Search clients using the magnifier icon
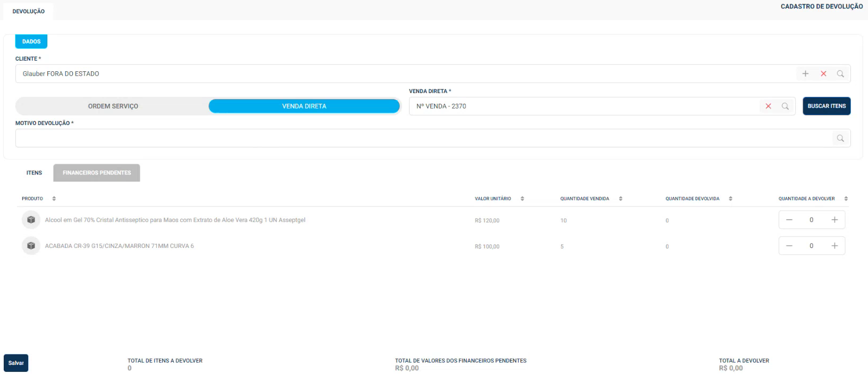Image resolution: width=868 pixels, height=374 pixels. (x=840, y=74)
